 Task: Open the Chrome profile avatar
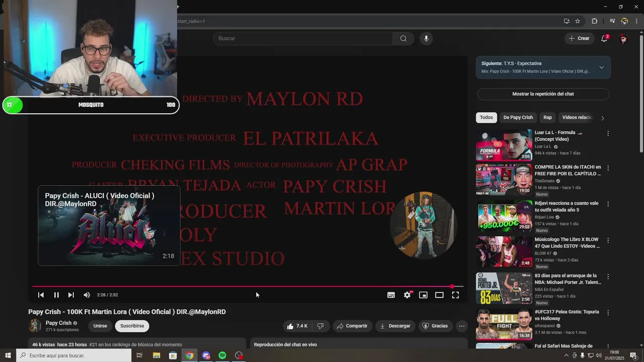[x=624, y=21]
